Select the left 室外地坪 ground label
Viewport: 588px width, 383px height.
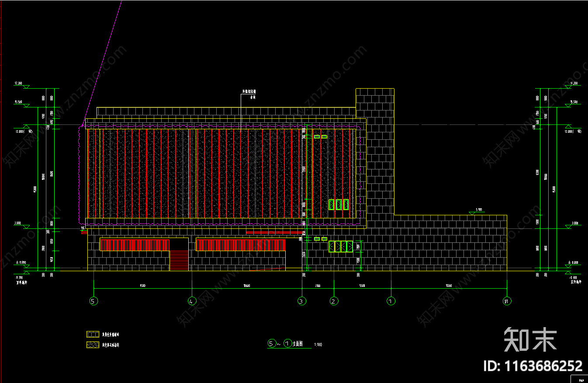pos(21,282)
